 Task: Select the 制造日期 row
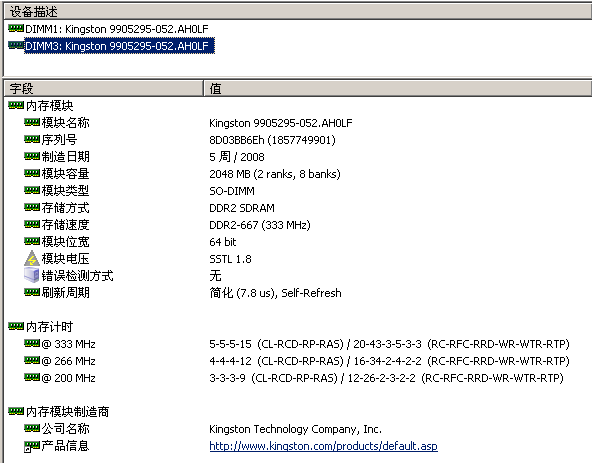tap(298, 157)
